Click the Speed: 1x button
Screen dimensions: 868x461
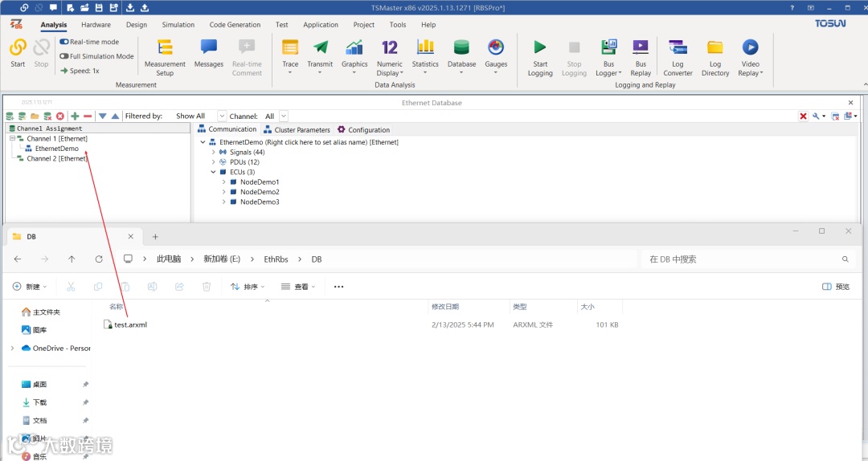pyautogui.click(x=80, y=71)
